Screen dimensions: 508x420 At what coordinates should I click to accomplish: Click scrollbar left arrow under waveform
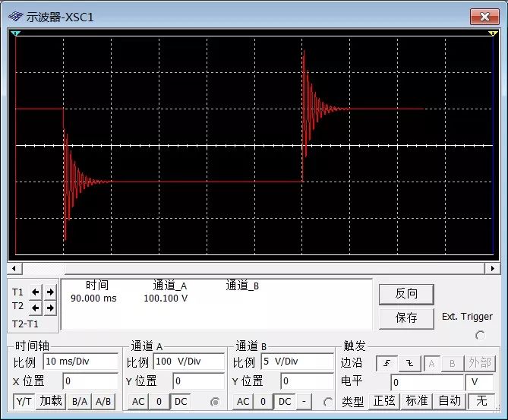[x=14, y=268]
